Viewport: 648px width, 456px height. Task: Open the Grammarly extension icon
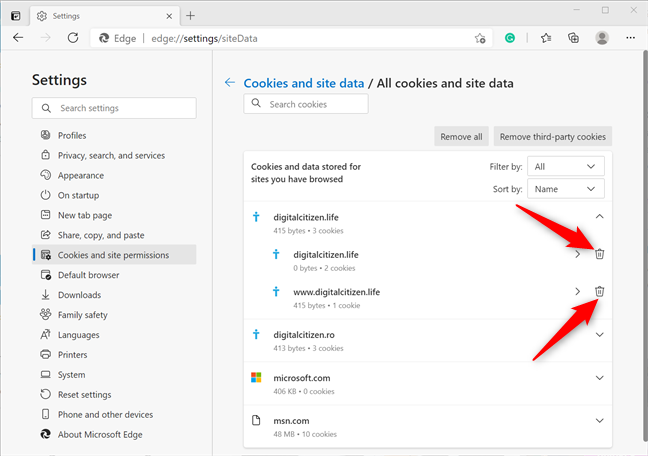pyautogui.click(x=510, y=38)
